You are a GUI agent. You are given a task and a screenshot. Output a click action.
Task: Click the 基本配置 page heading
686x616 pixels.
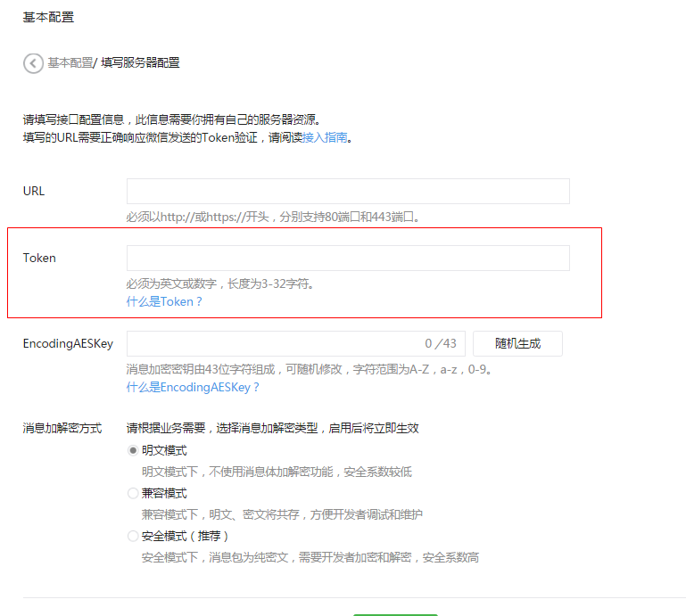[48, 17]
